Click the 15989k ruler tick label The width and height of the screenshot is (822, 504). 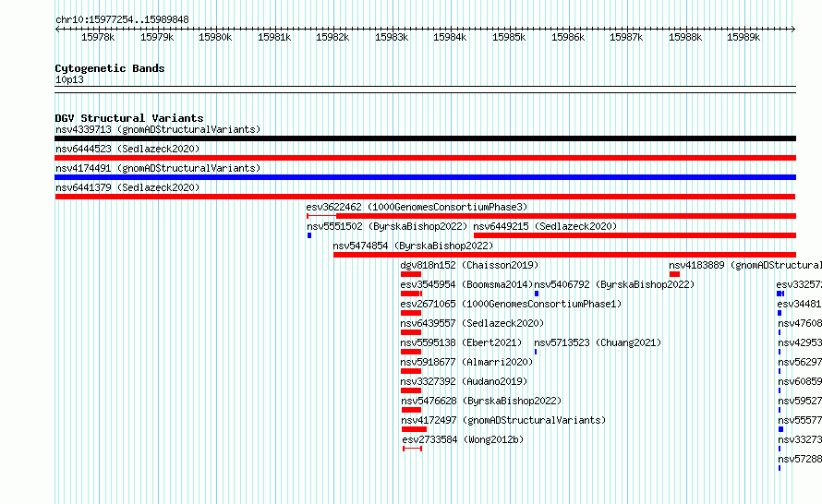coord(743,38)
